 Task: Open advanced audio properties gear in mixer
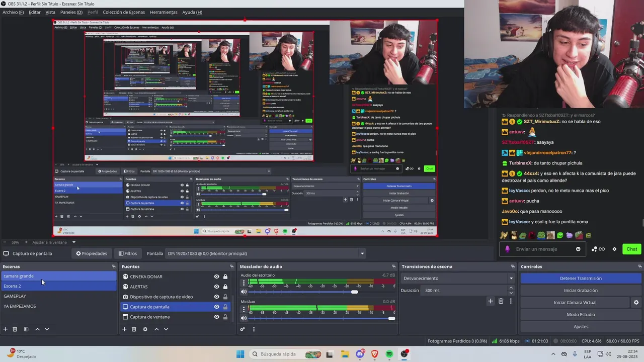pyautogui.click(x=243, y=329)
